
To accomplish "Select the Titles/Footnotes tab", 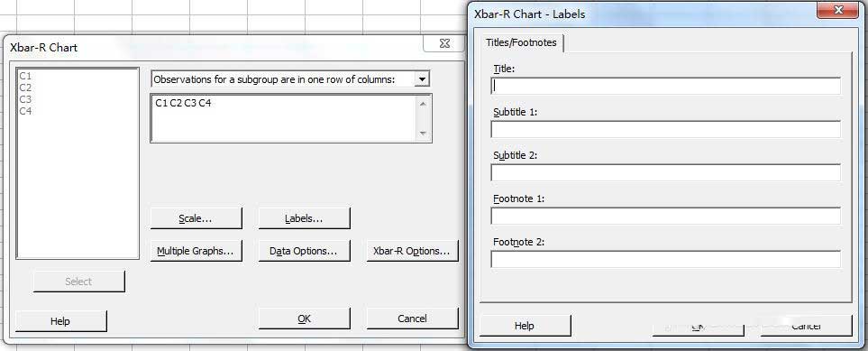I will click(x=522, y=42).
